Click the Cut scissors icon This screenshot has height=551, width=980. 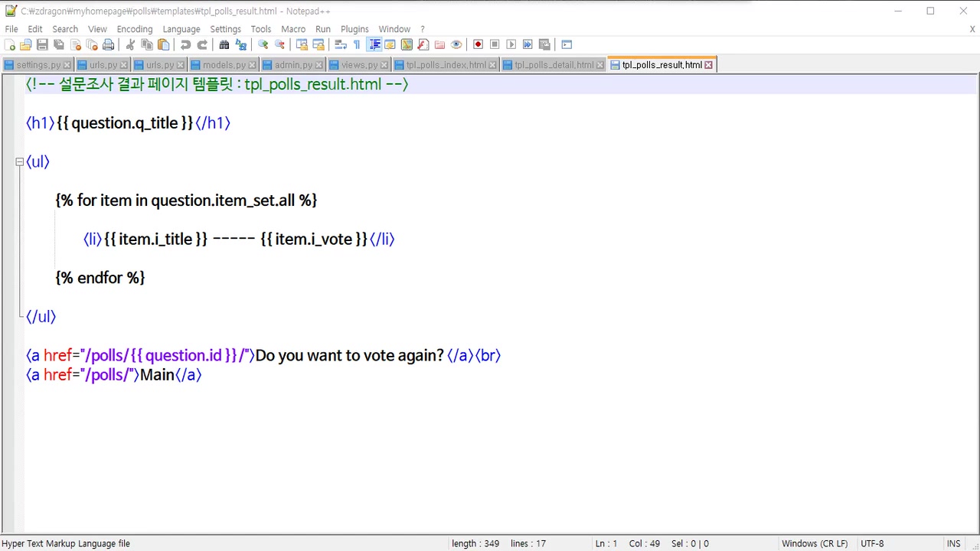click(x=130, y=44)
